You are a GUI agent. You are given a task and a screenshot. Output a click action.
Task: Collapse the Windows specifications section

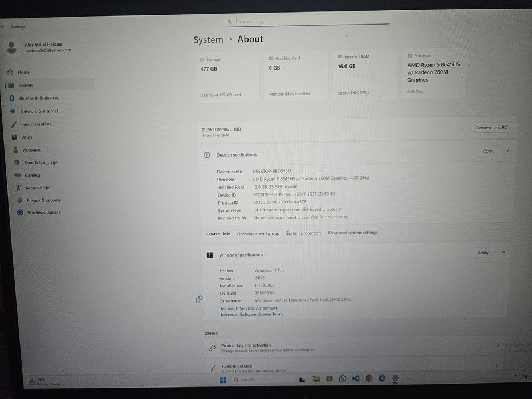pos(503,252)
